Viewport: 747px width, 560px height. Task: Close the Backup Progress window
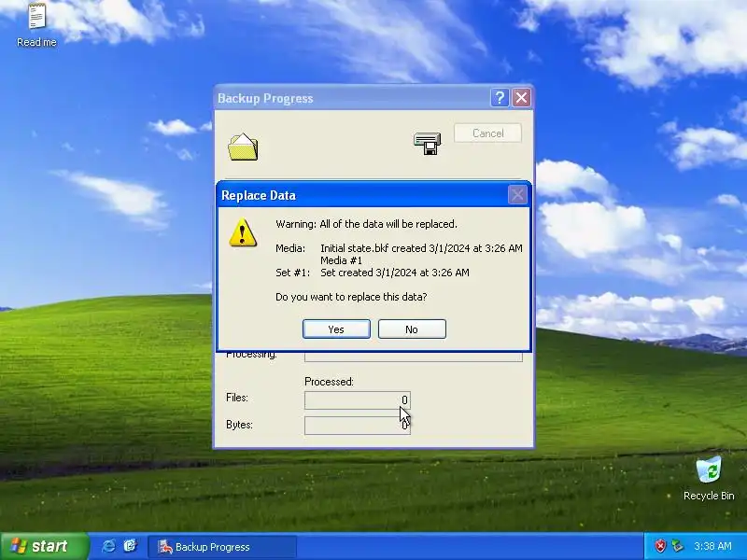click(x=522, y=98)
